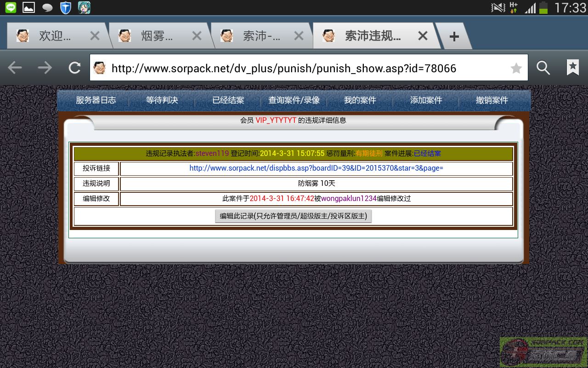This screenshot has width=588, height=368.
Task: Open a new tab with plus button
Action: click(x=454, y=36)
